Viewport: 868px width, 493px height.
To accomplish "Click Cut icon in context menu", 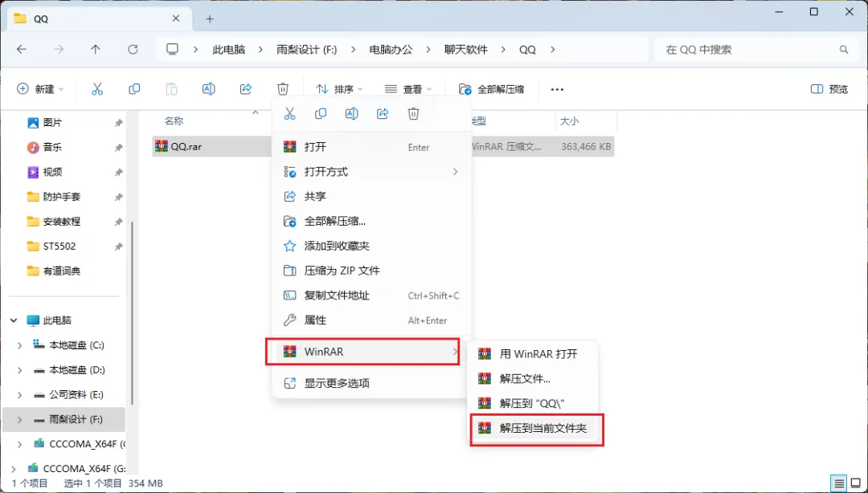I will point(289,113).
